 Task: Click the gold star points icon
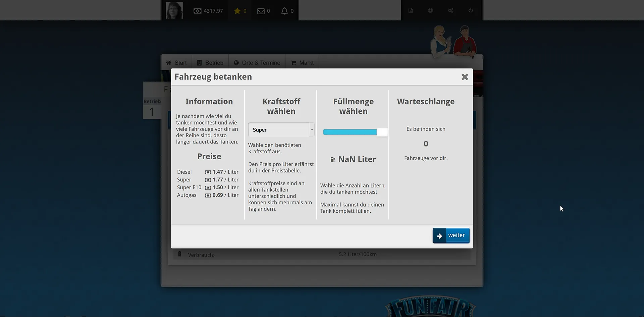[237, 11]
